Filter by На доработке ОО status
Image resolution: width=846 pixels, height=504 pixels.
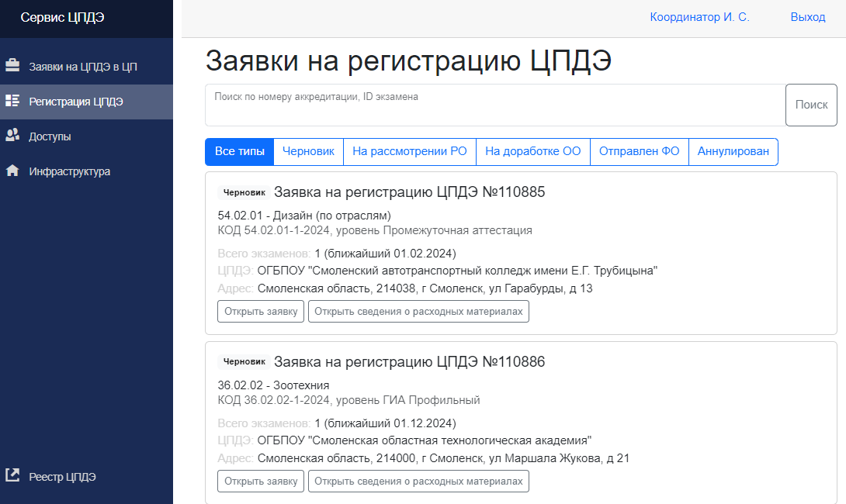[532, 152]
